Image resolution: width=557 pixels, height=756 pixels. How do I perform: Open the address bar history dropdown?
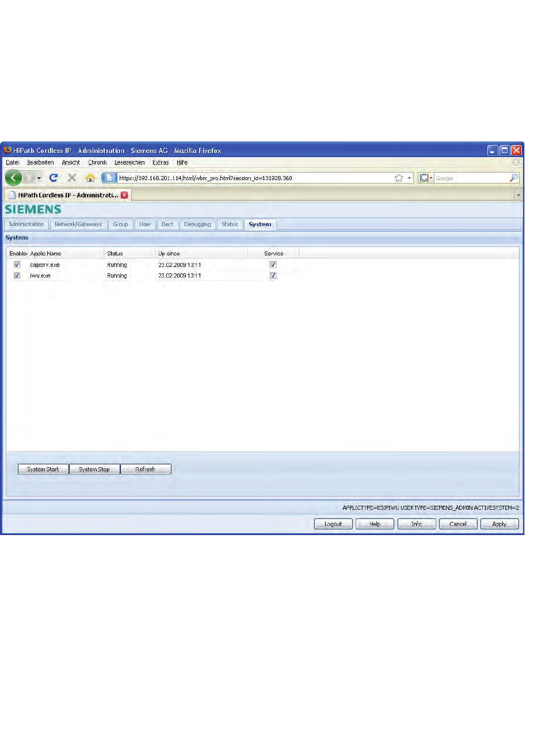pyautogui.click(x=410, y=178)
